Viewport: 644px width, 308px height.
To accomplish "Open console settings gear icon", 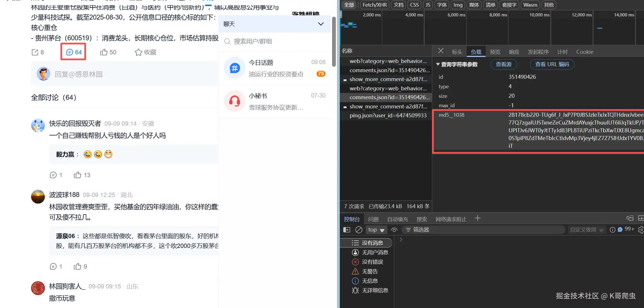I will point(641,230).
